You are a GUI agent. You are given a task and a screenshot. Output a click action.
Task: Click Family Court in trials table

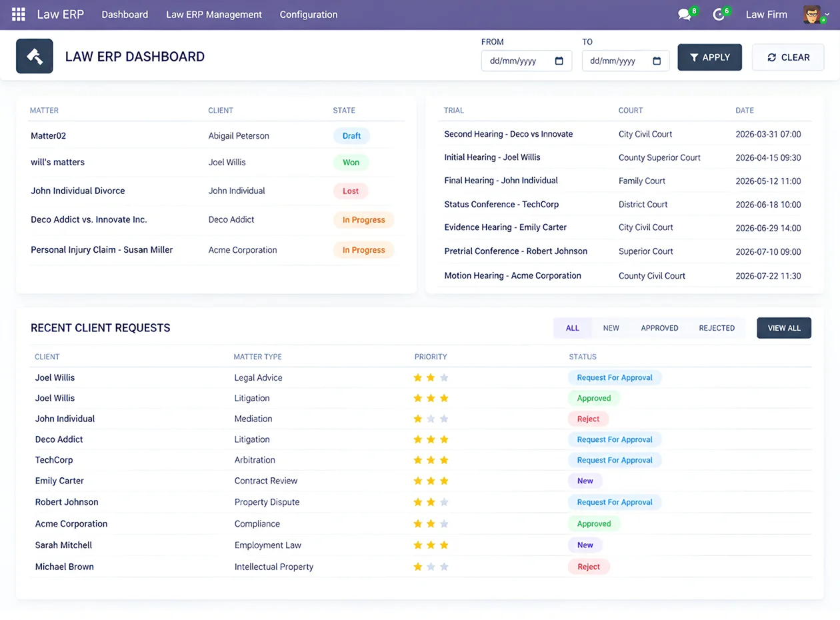tap(642, 181)
